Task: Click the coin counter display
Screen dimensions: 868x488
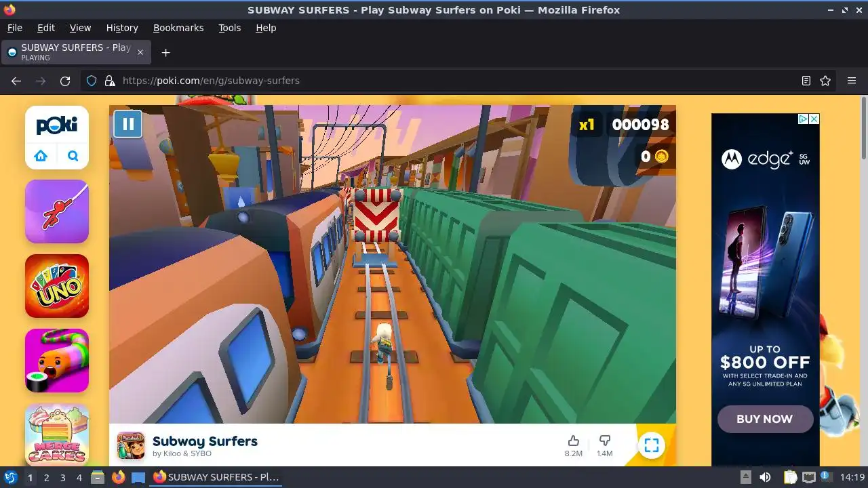Action: (654, 157)
